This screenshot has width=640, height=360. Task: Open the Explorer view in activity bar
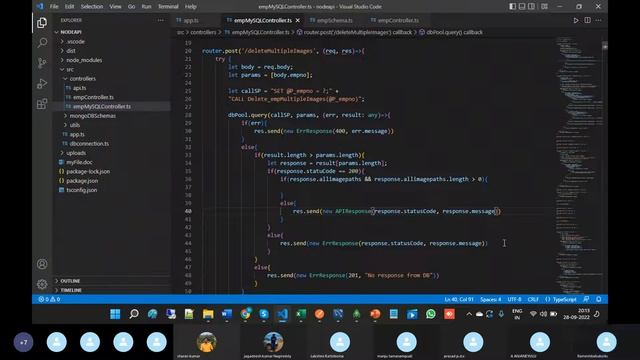pyautogui.click(x=42, y=23)
